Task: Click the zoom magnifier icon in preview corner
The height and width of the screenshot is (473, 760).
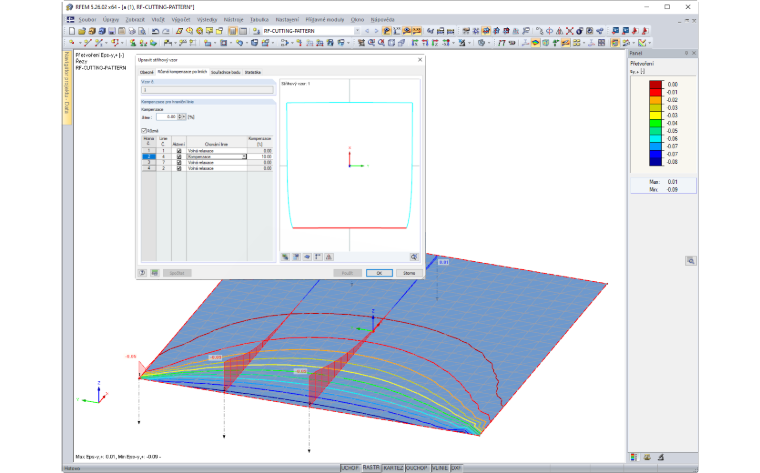Action: 413,257
